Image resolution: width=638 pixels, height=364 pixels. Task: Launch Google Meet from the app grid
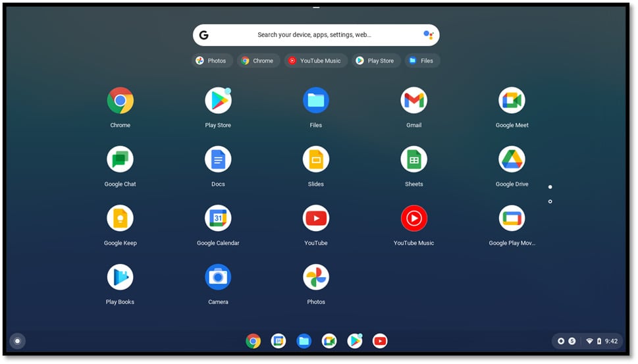(x=512, y=101)
